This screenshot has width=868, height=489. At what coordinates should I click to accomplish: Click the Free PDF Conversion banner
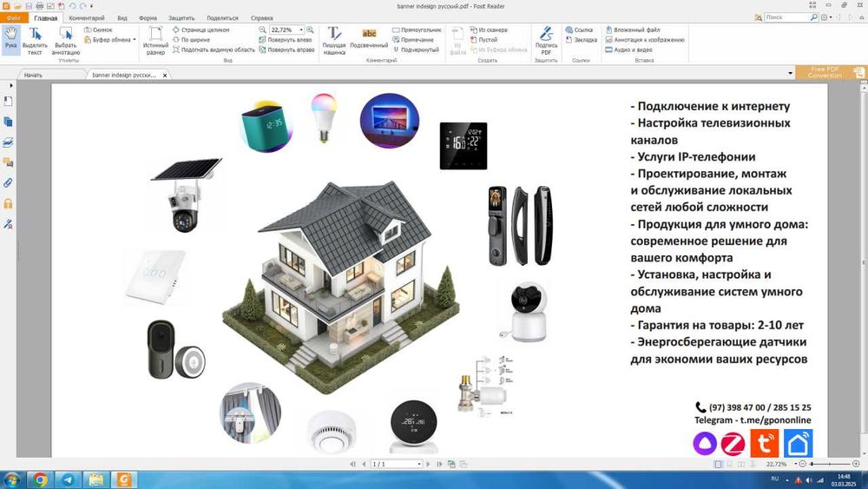click(831, 72)
